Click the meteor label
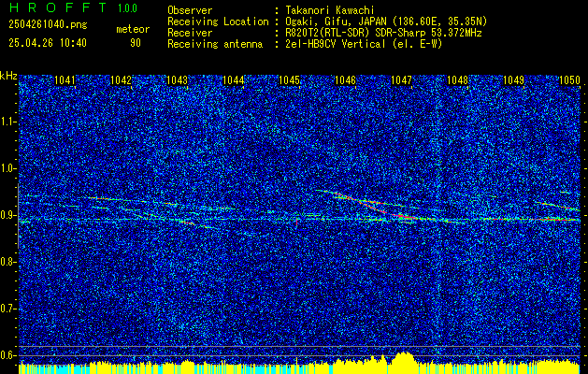Image resolution: width=588 pixels, height=374 pixels. coord(133,29)
